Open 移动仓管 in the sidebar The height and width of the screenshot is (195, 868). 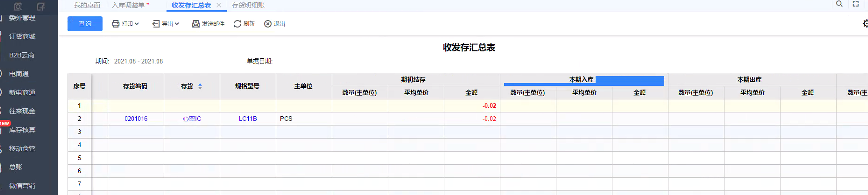[x=22, y=148]
